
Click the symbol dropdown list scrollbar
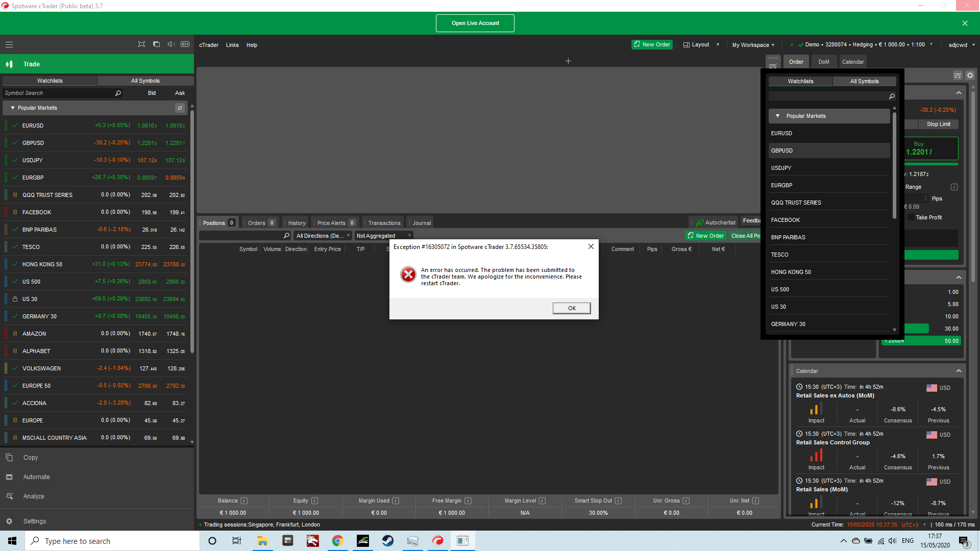[x=894, y=166]
